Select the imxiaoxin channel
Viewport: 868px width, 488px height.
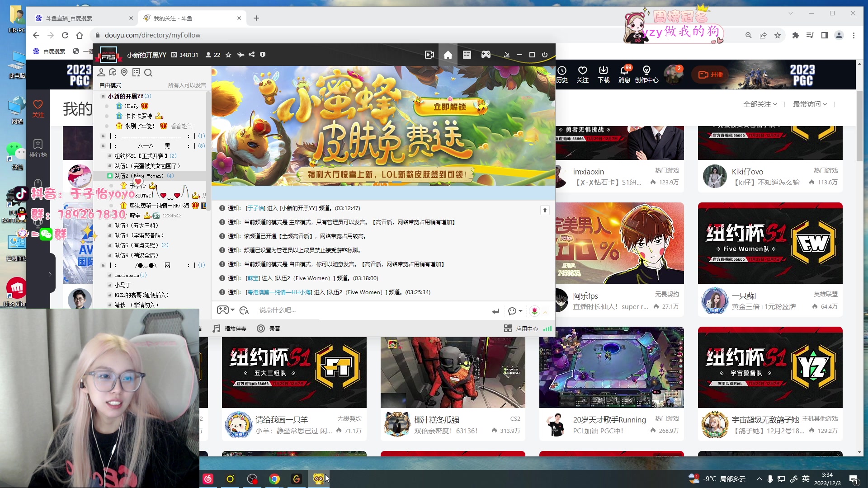point(127,275)
